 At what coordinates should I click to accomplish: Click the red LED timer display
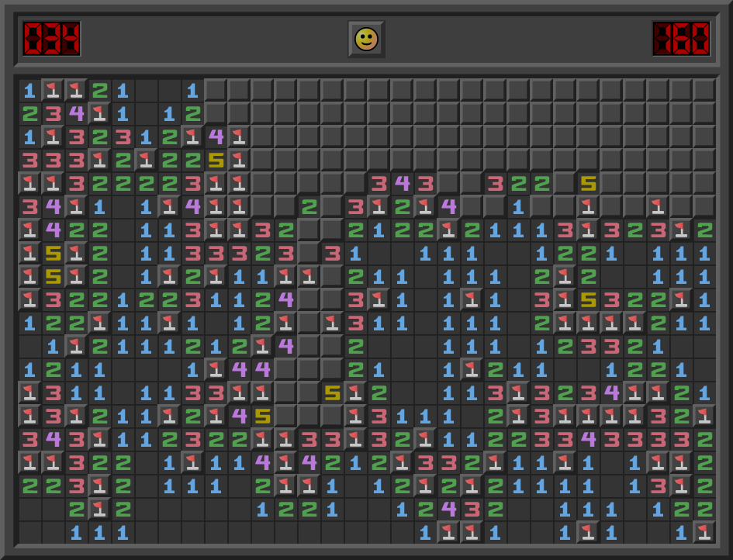(681, 39)
